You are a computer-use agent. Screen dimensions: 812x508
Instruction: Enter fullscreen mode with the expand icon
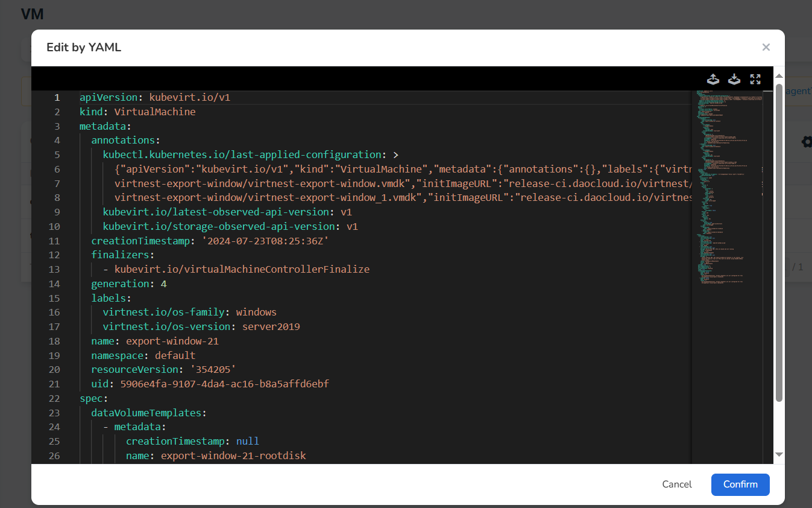tap(755, 78)
